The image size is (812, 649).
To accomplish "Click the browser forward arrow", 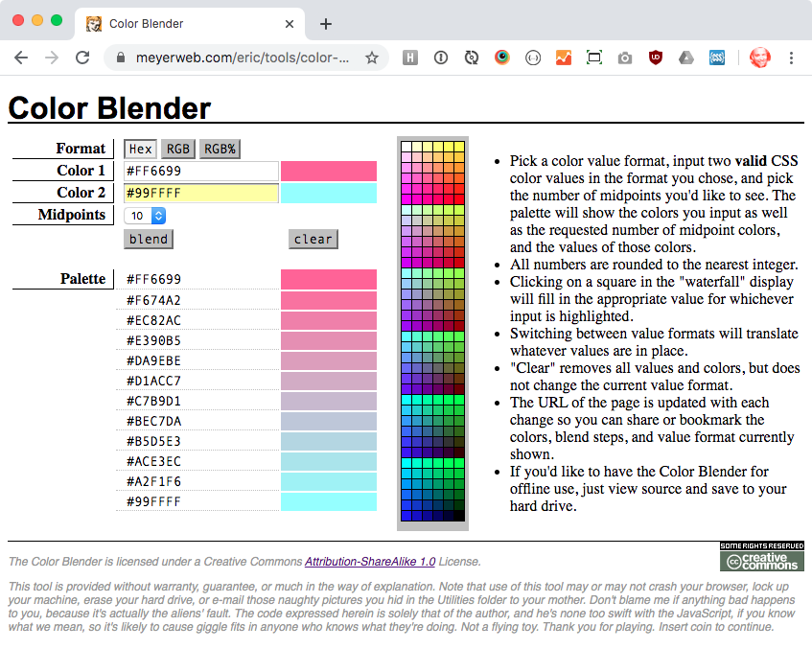I will tap(52, 58).
